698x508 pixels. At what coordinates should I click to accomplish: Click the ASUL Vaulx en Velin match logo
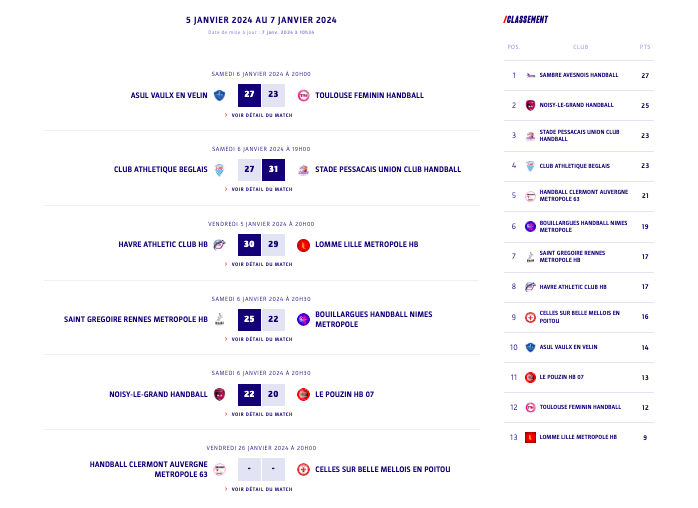pyautogui.click(x=220, y=96)
